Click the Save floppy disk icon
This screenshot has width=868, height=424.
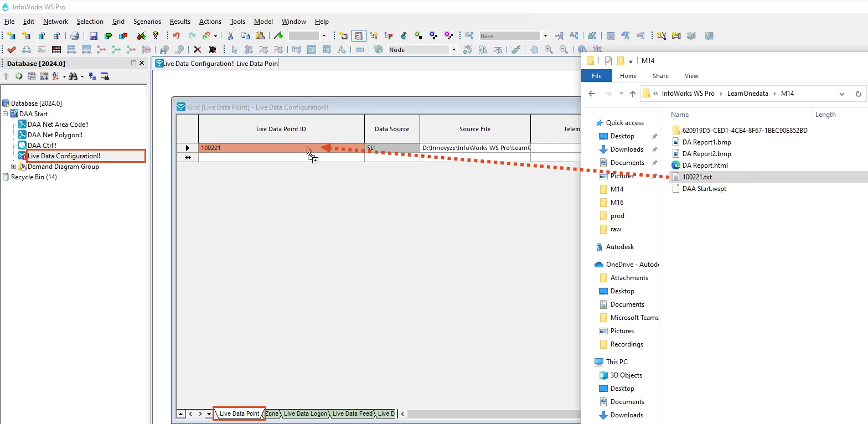click(94, 36)
